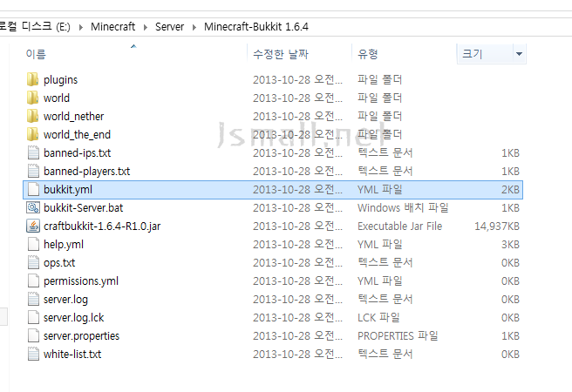Click the ops.txt file icon
The image size is (572, 392).
pos(33,263)
